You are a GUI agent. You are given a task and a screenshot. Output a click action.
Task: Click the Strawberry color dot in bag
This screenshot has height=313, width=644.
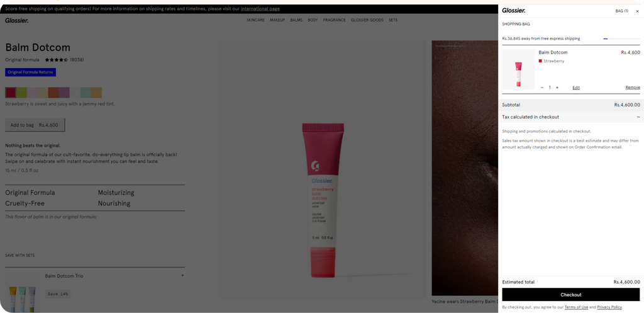[x=540, y=61]
